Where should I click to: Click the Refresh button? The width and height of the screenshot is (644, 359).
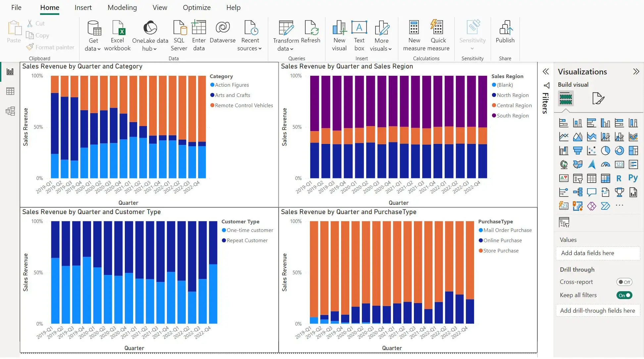click(x=311, y=32)
